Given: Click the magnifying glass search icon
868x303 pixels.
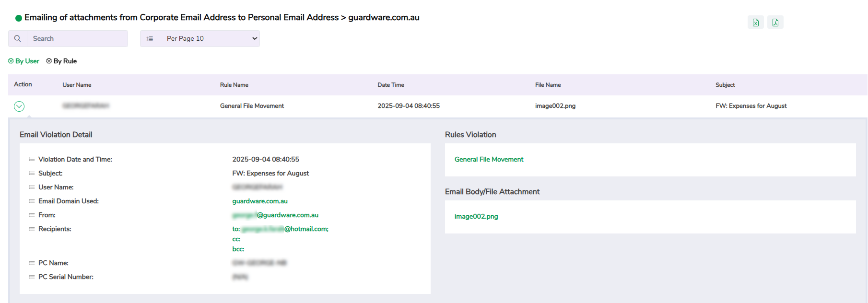Looking at the screenshot, I should pyautogui.click(x=18, y=39).
